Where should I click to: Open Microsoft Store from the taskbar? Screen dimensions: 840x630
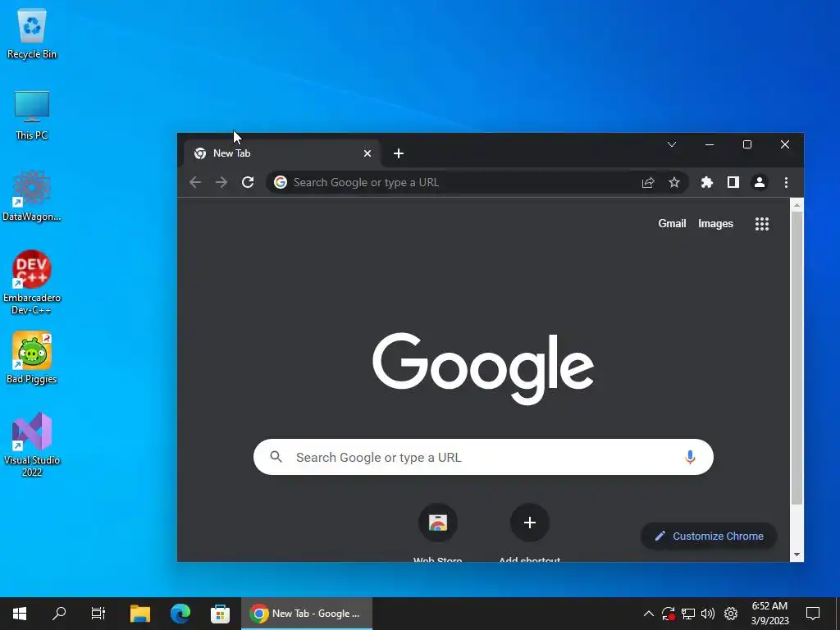pos(220,614)
